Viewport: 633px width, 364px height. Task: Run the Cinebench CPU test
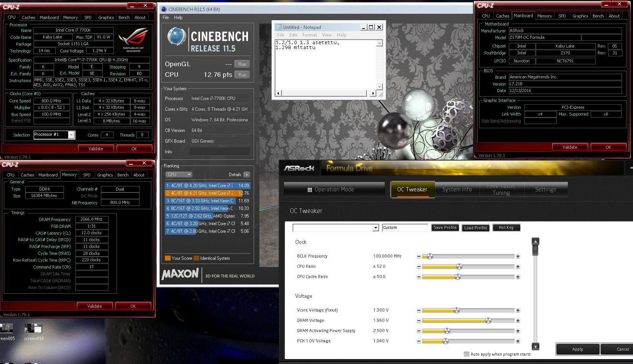(242, 75)
